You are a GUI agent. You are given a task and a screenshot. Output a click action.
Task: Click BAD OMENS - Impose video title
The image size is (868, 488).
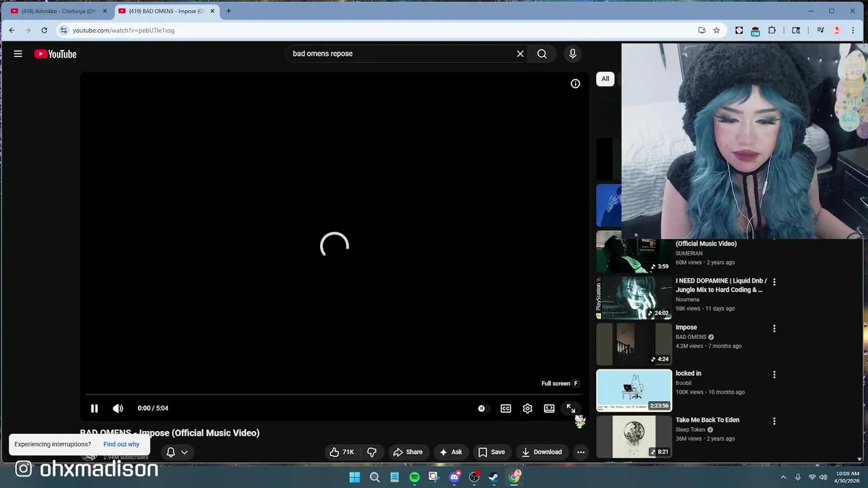(x=170, y=432)
